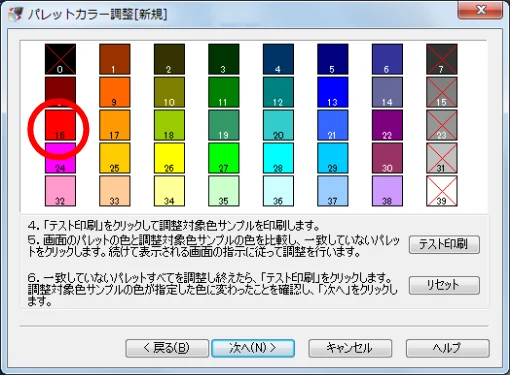511x376 pixels.
Task: Select palette swatch 14 (slate blue)
Action: click(x=387, y=92)
